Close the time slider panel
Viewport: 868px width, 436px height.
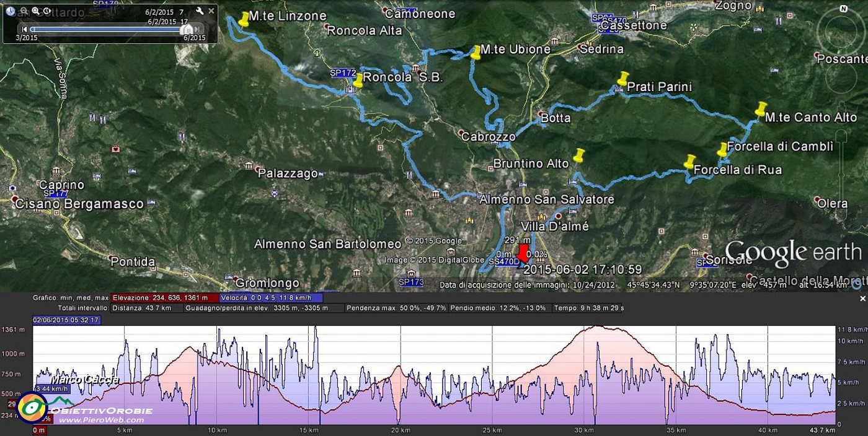point(211,11)
